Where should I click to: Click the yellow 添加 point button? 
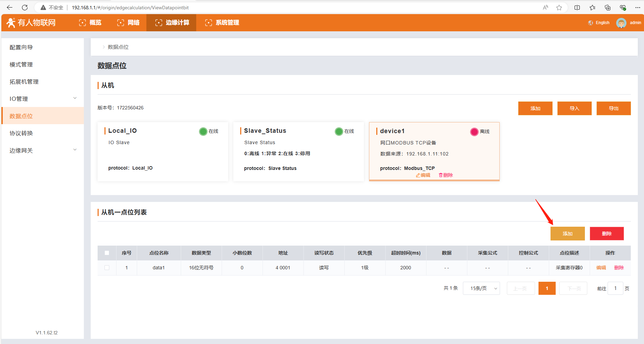(567, 234)
